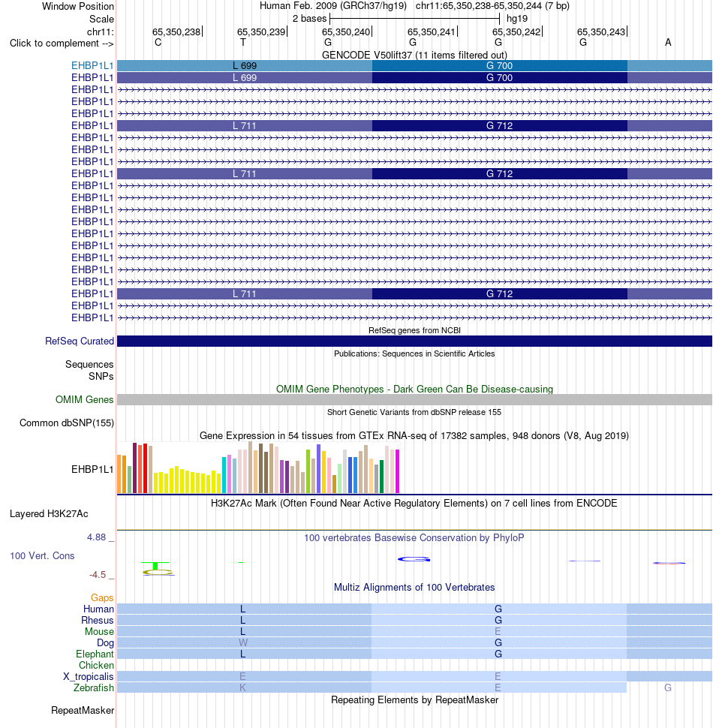Screen dimensions: 713x728
Task: Click the gray OMIM Genes bar
Action: tap(414, 400)
